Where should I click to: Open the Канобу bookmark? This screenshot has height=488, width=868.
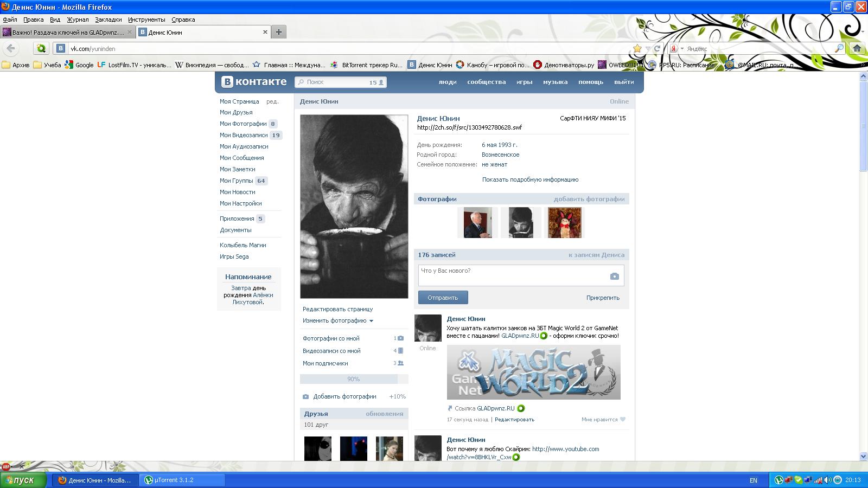(x=493, y=65)
